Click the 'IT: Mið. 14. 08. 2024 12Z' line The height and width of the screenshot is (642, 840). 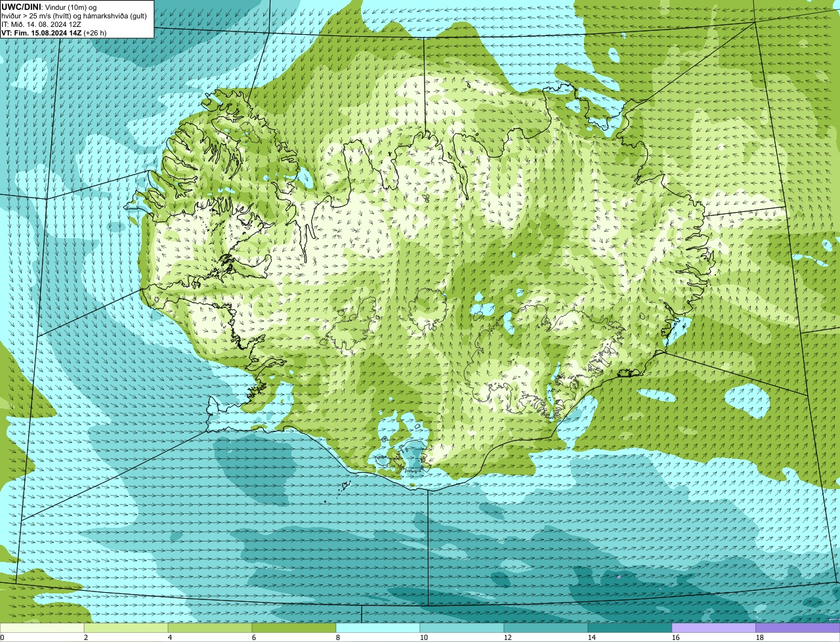point(41,24)
